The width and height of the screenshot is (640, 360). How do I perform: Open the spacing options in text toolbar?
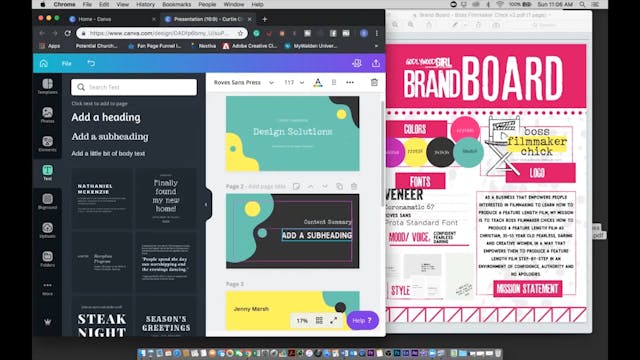(x=334, y=82)
